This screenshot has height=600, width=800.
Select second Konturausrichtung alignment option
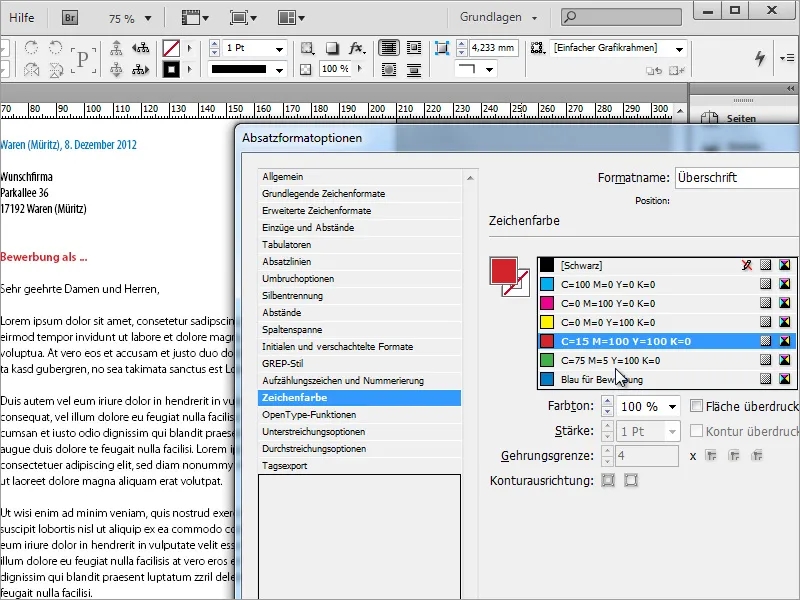(x=631, y=480)
